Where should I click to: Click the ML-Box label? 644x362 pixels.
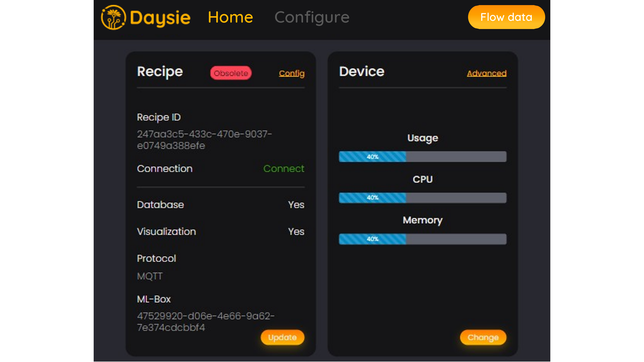tap(154, 299)
